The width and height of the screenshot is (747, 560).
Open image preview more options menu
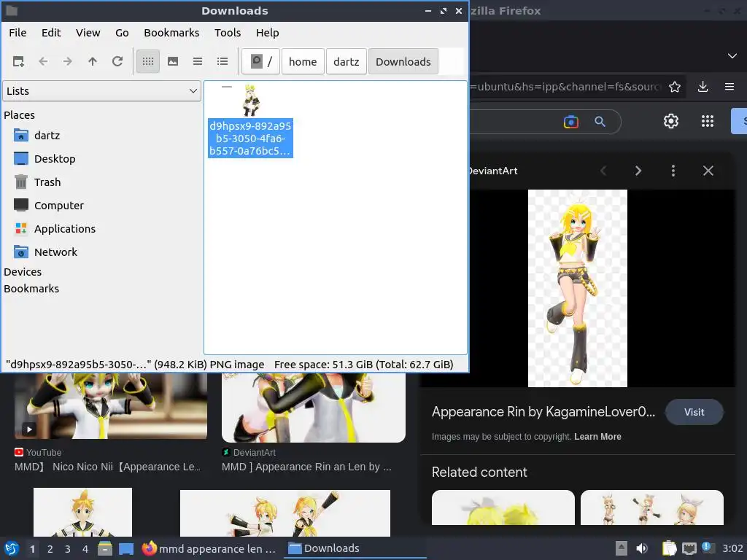673,171
